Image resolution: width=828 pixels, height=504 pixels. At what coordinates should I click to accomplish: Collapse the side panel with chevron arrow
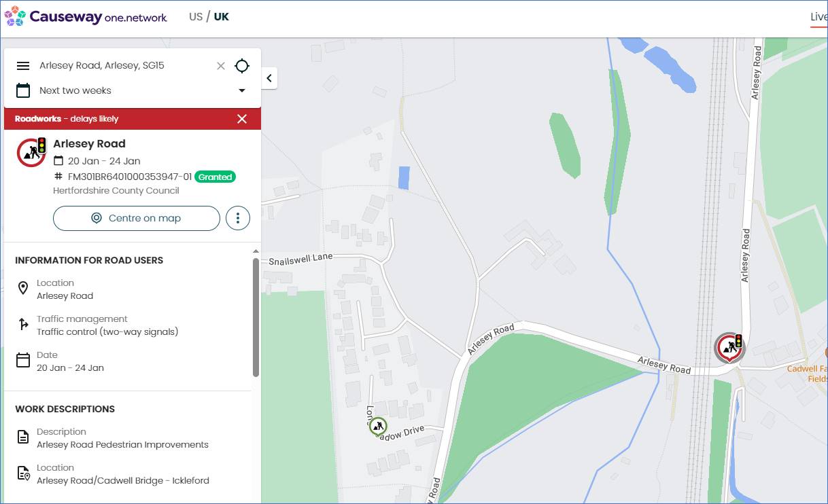click(x=269, y=78)
